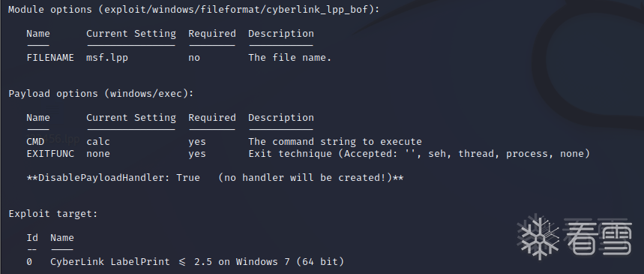Select the CMD option name
The image size is (644, 274).
tap(35, 142)
